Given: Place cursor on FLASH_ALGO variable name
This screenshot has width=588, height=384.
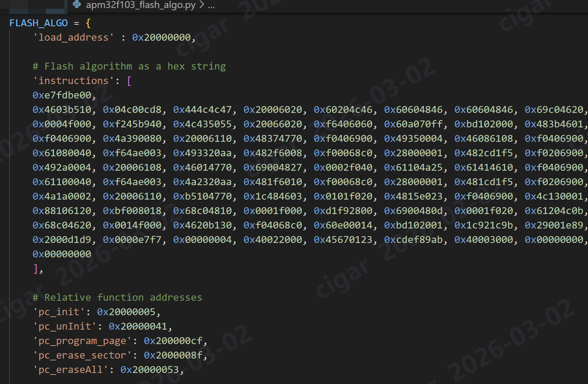Looking at the screenshot, I should pos(38,23).
